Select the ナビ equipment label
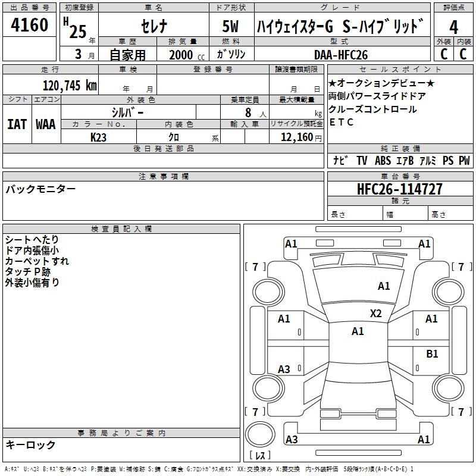Screen dimensions: 476x476 340,161
